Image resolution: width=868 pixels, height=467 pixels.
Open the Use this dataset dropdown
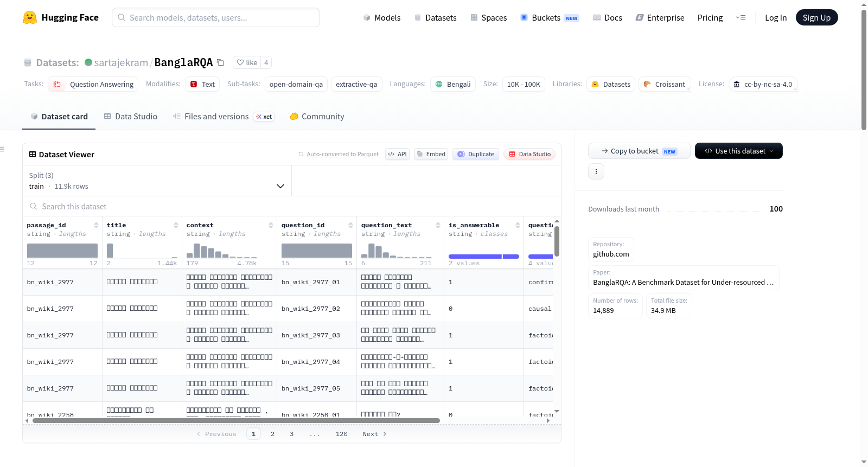point(739,151)
